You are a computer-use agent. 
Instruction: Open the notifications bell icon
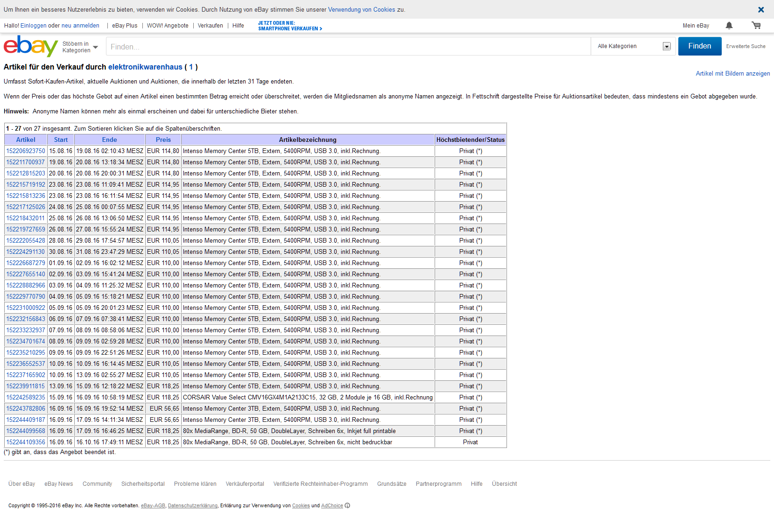[x=729, y=26]
